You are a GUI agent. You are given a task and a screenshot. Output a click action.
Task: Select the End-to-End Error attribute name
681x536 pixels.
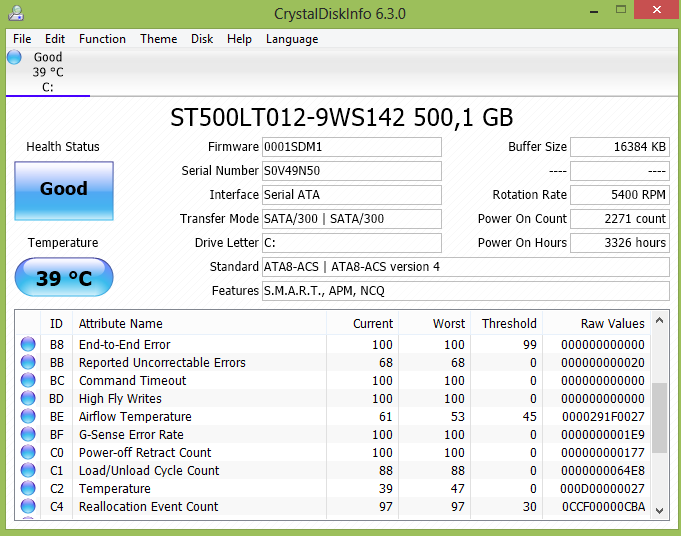pyautogui.click(x=125, y=344)
